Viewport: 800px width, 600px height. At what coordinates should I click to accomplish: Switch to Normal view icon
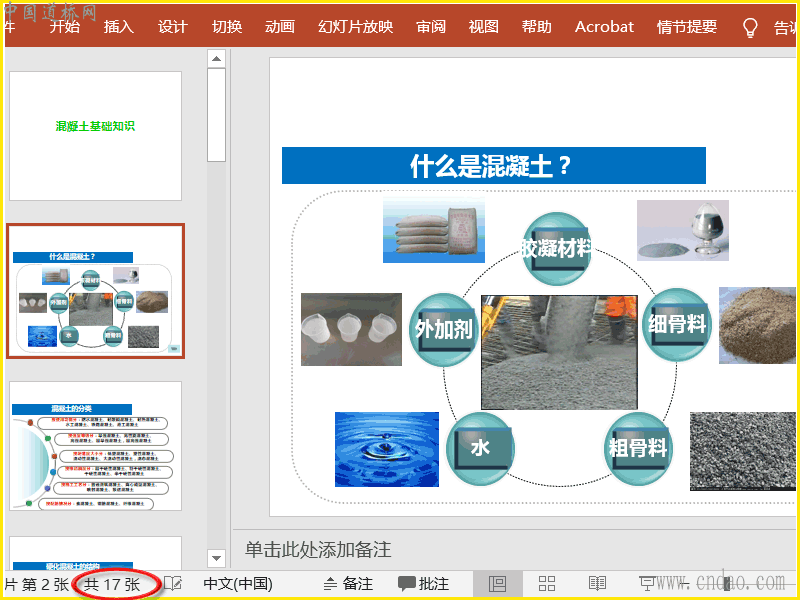click(x=497, y=584)
